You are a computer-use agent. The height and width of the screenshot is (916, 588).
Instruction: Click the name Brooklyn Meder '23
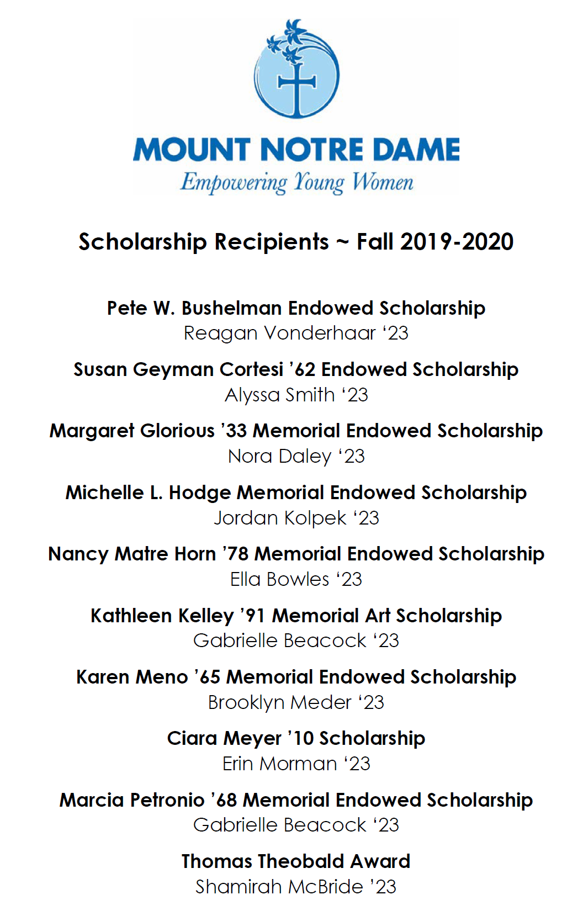click(x=296, y=703)
